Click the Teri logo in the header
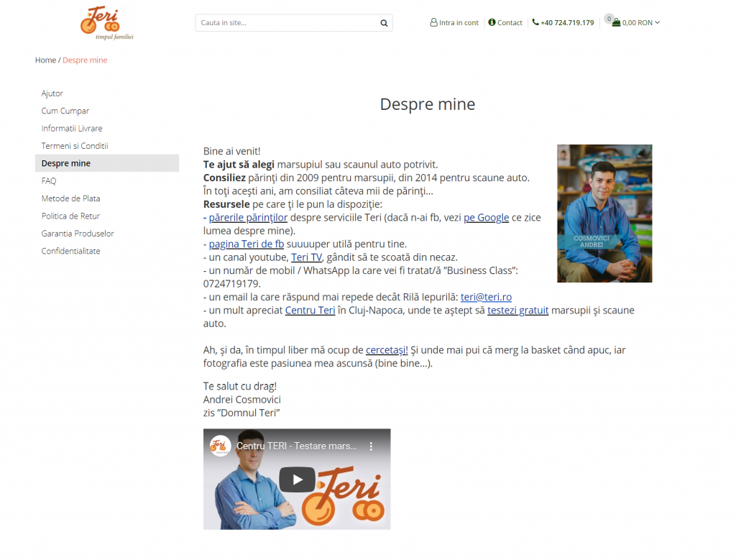Viewport: 736px width, 560px height. pyautogui.click(x=106, y=22)
